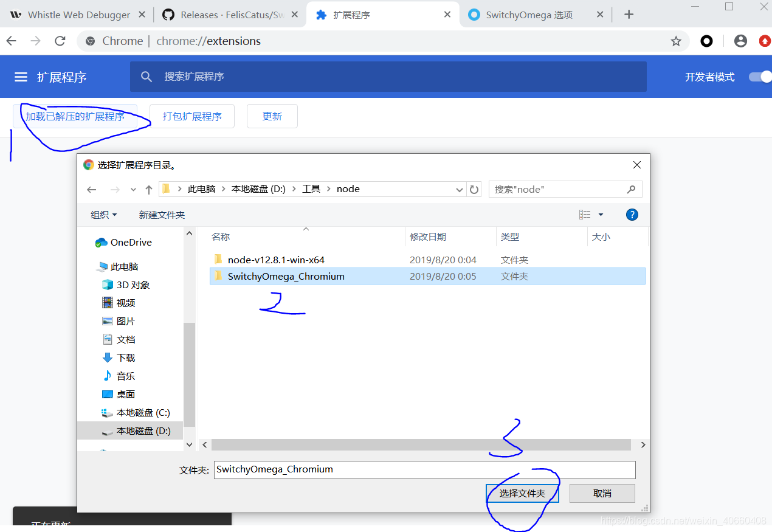Image resolution: width=772 pixels, height=532 pixels.
Task: Select Local Disk (C:) in the sidebar
Action: pos(136,412)
